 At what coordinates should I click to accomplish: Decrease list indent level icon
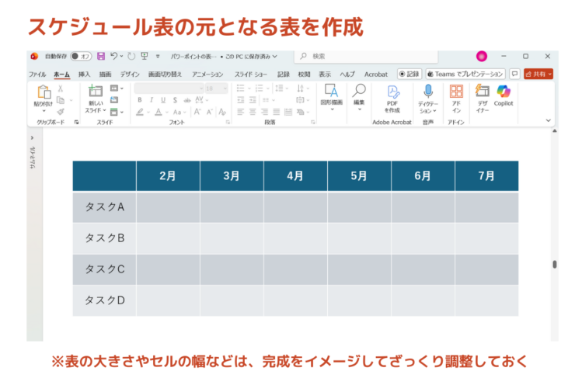coord(241,100)
